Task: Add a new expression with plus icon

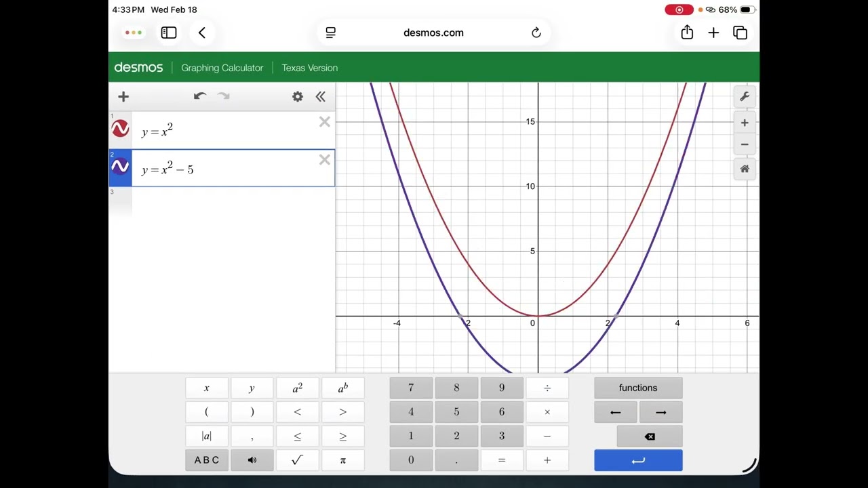Action: point(123,97)
